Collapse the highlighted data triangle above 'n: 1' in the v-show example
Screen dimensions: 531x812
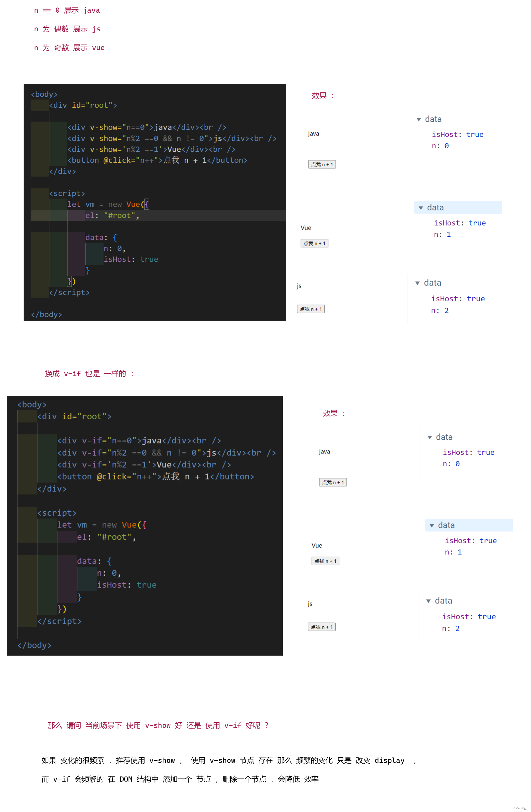[421, 208]
